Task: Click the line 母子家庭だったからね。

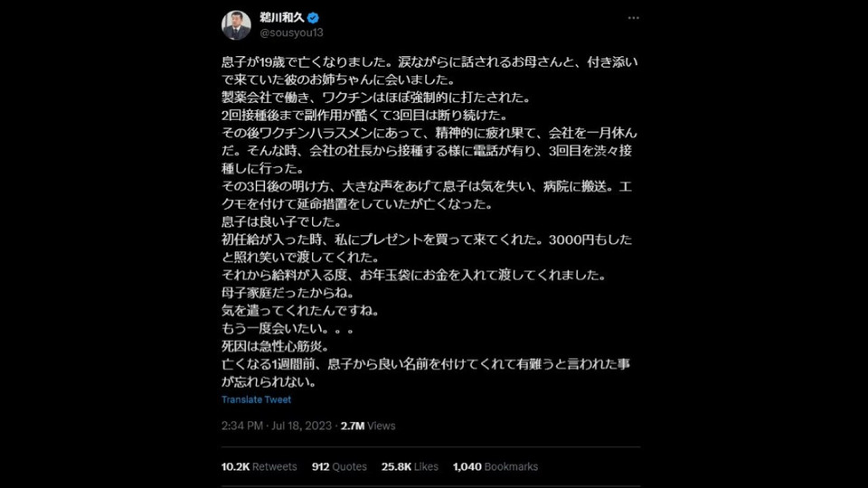Action: (288, 293)
